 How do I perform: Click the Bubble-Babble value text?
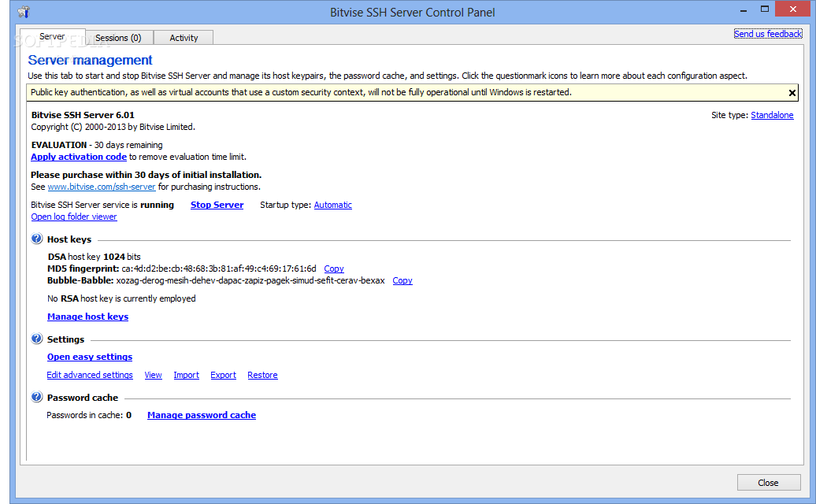pos(250,280)
